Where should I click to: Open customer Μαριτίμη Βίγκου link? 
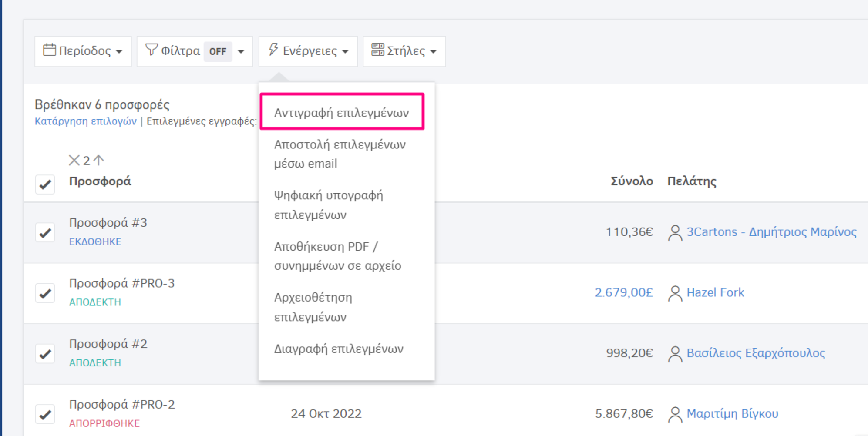[x=732, y=413]
